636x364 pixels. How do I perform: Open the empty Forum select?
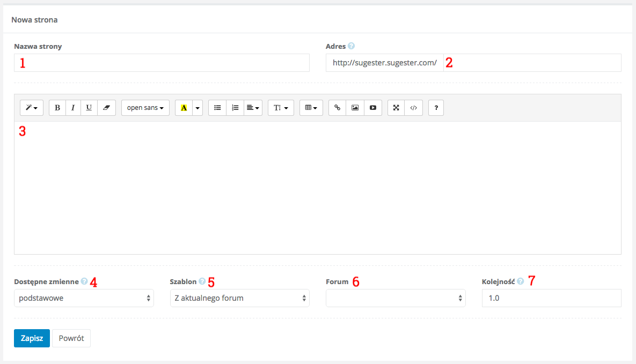pyautogui.click(x=396, y=298)
